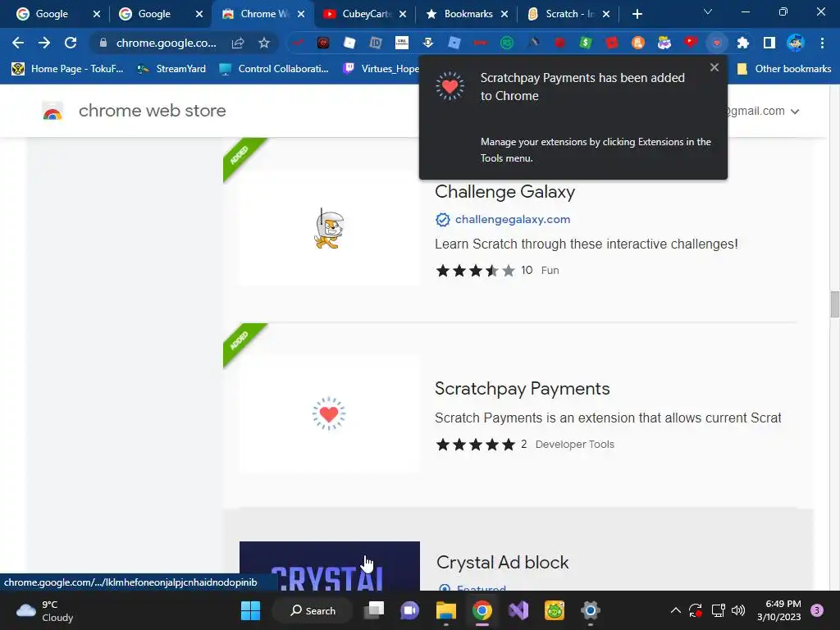840x630 pixels.
Task: Click the Scratchpay Payments heart thumbnail
Action: point(330,413)
